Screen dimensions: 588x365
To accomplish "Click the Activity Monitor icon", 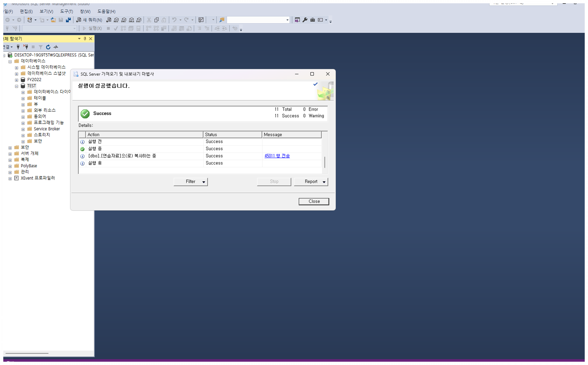I will pos(56,47).
